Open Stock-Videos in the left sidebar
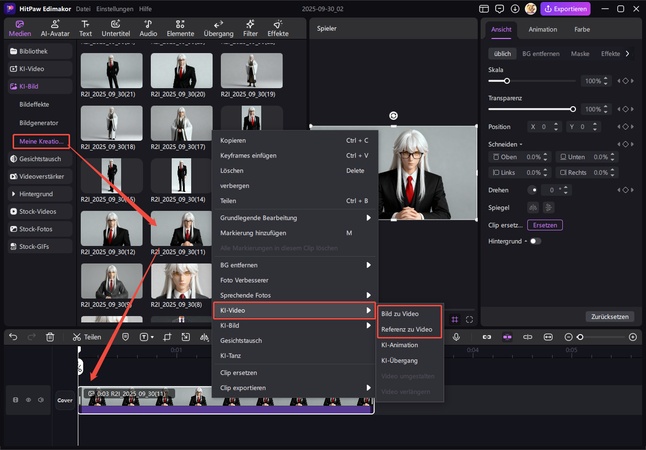Screen dimensions: 646x450 click(x=40, y=211)
